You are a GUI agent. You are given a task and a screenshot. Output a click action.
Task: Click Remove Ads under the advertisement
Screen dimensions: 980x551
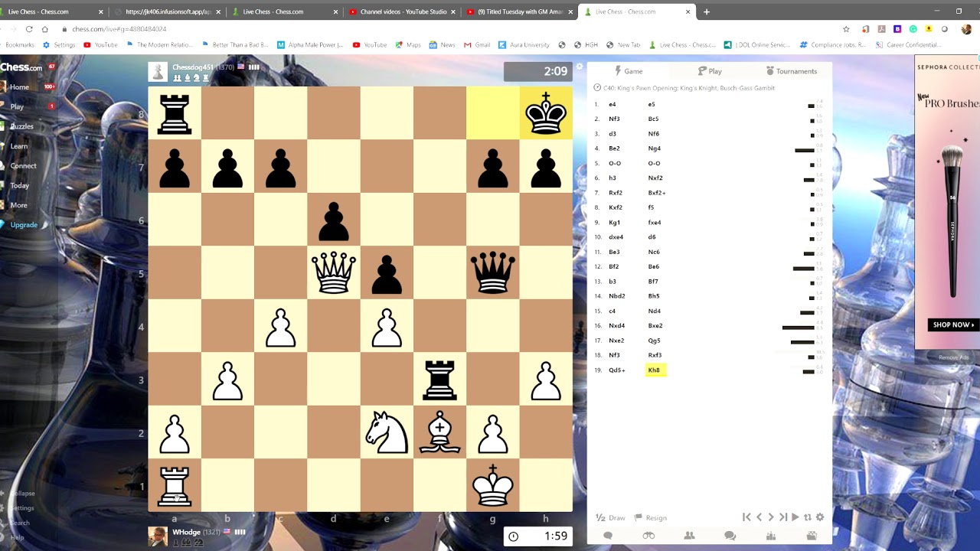[x=953, y=357]
